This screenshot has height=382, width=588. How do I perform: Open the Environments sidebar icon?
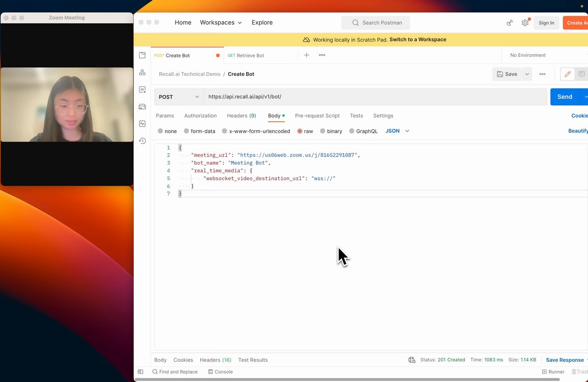pos(142,90)
